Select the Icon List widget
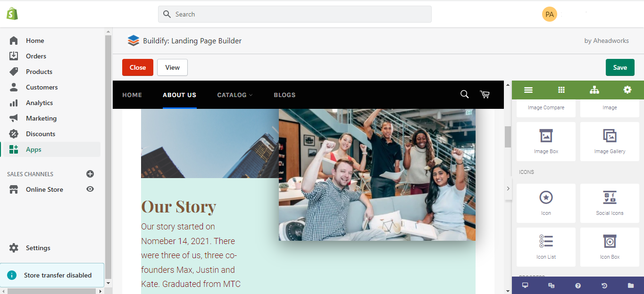 (546, 247)
